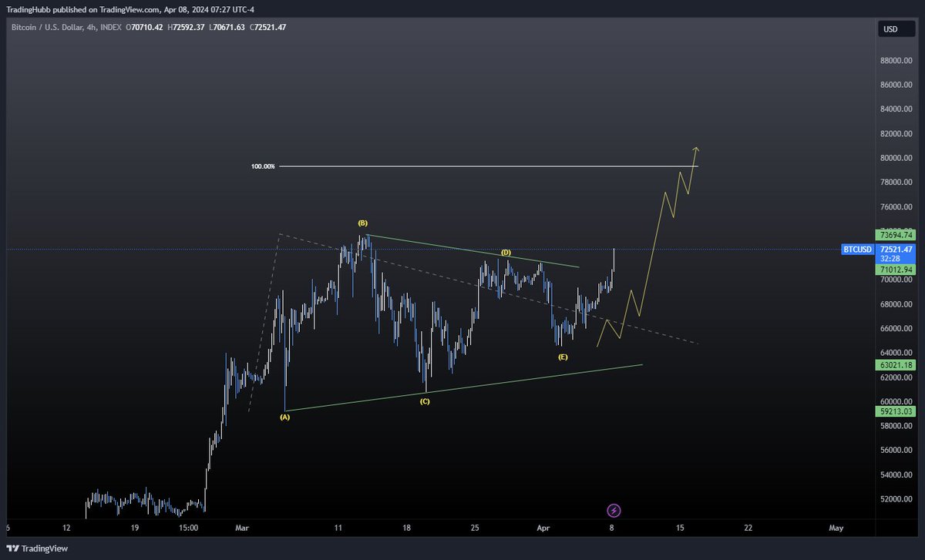Click the 25 date label on time axis
The image size is (925, 560).
[475, 528]
